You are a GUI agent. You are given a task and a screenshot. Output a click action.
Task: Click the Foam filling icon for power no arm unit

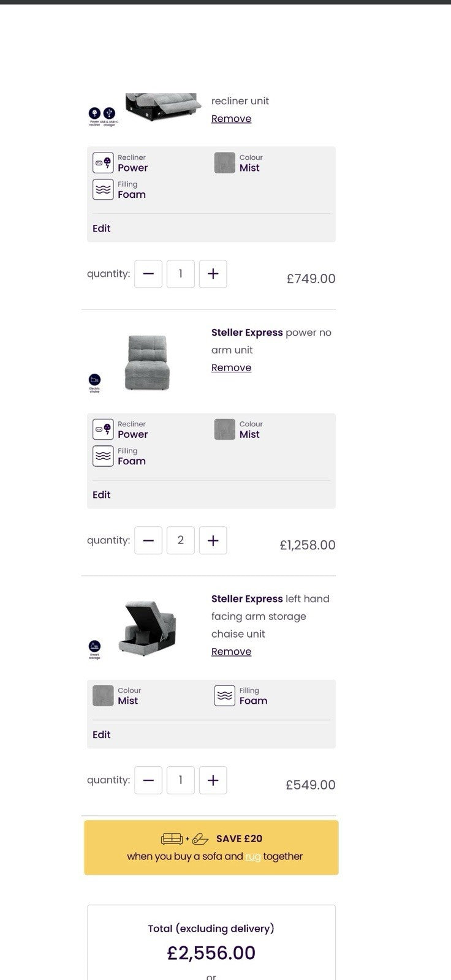tap(103, 456)
